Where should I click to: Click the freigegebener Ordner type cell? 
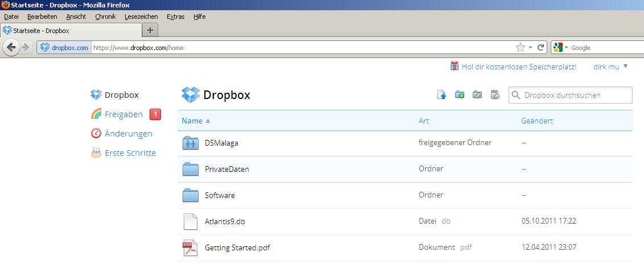pos(455,143)
